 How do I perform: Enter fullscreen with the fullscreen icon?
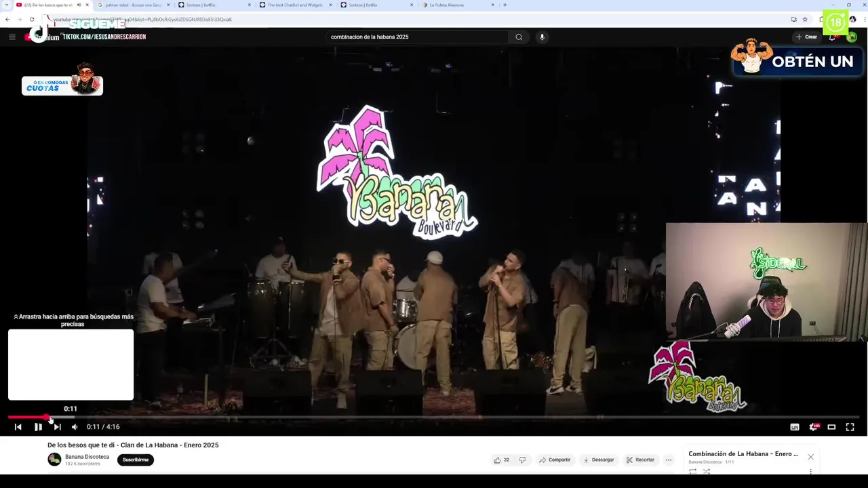[850, 427]
